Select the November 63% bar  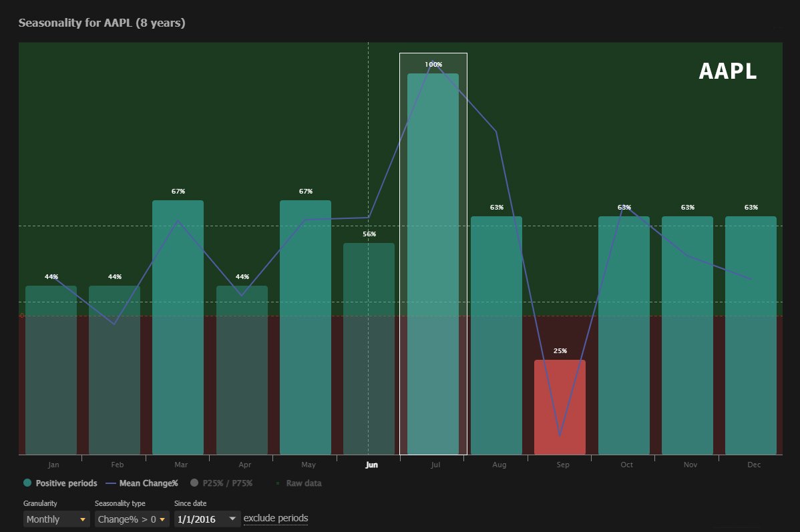687,335
